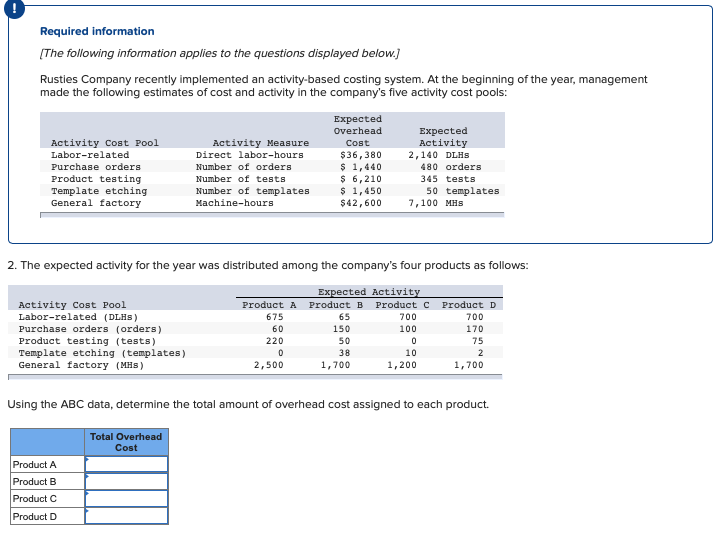Click the exclamation alert icon
Image resolution: width=721 pixels, height=548 pixels.
coord(14,8)
